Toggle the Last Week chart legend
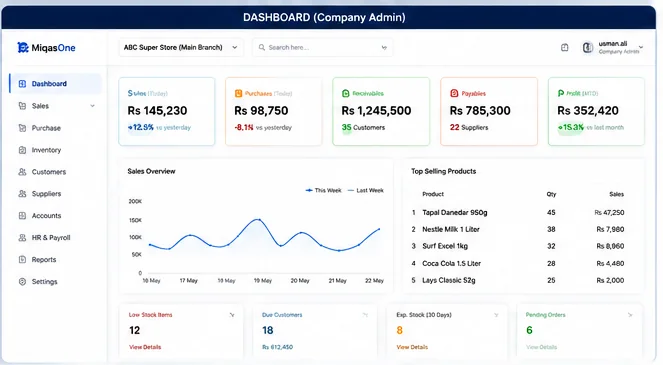Viewport: 663px width, 365px height. click(365, 190)
